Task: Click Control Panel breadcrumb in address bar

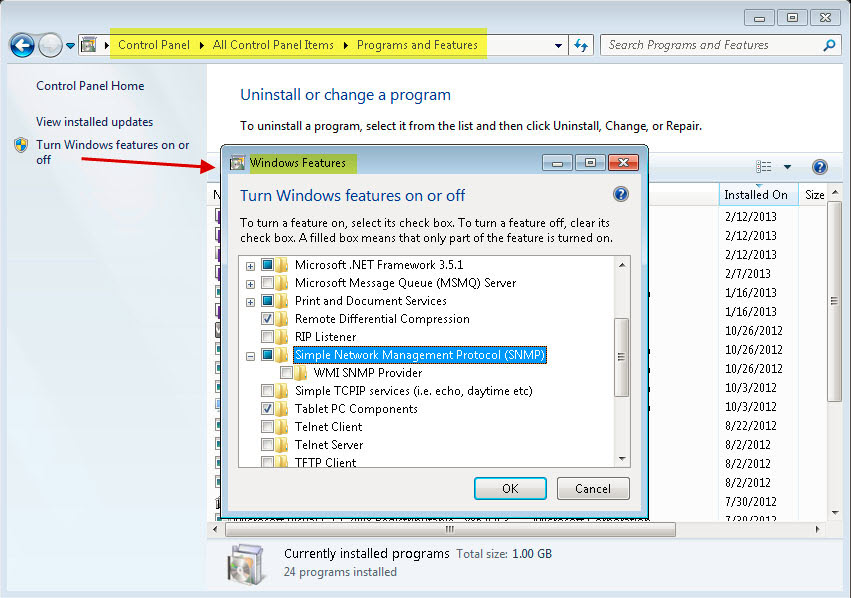Action: (x=154, y=45)
